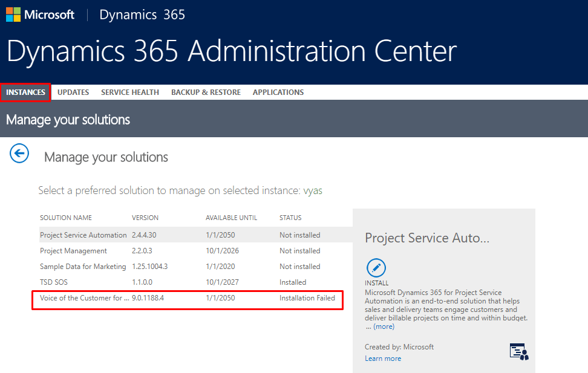The width and height of the screenshot is (588, 373).
Task: Click Not installed status for Project Management
Action: click(299, 251)
